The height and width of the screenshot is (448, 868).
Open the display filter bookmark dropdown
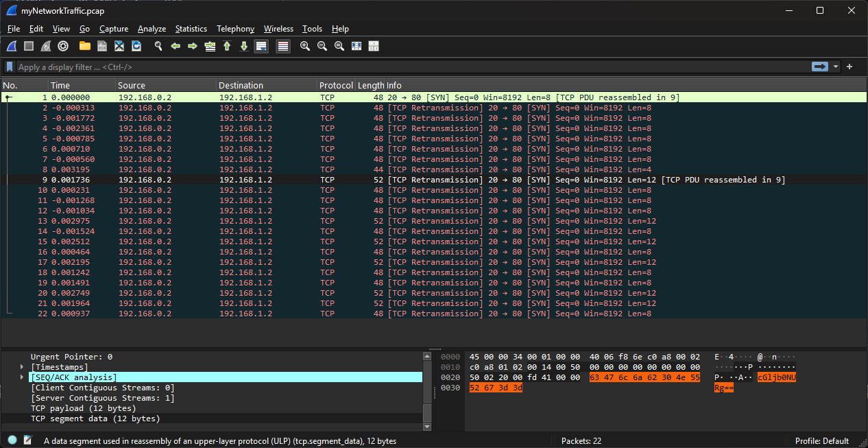click(x=8, y=67)
